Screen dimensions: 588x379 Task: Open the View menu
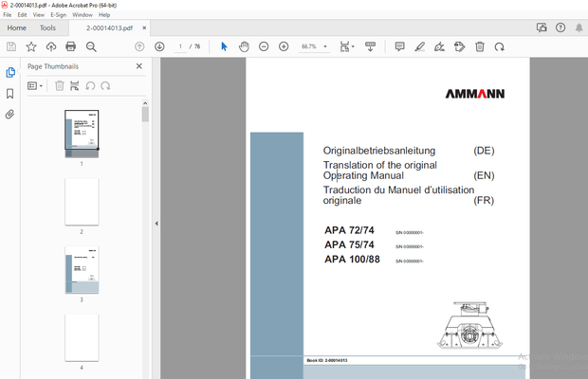(x=39, y=15)
